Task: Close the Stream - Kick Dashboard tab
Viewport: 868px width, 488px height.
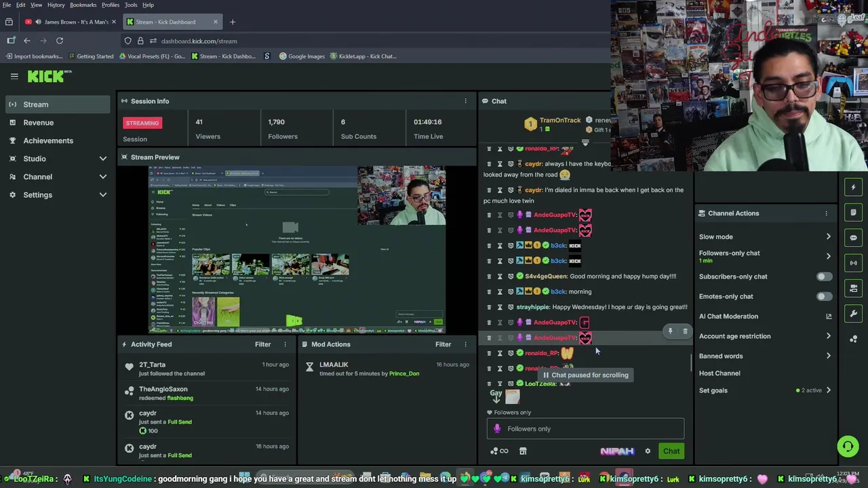Action: pyautogui.click(x=216, y=22)
